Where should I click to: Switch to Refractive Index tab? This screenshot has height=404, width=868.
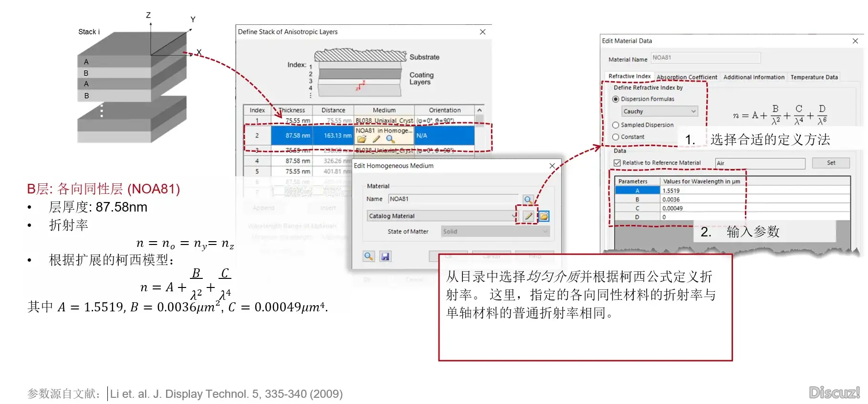[x=629, y=76]
